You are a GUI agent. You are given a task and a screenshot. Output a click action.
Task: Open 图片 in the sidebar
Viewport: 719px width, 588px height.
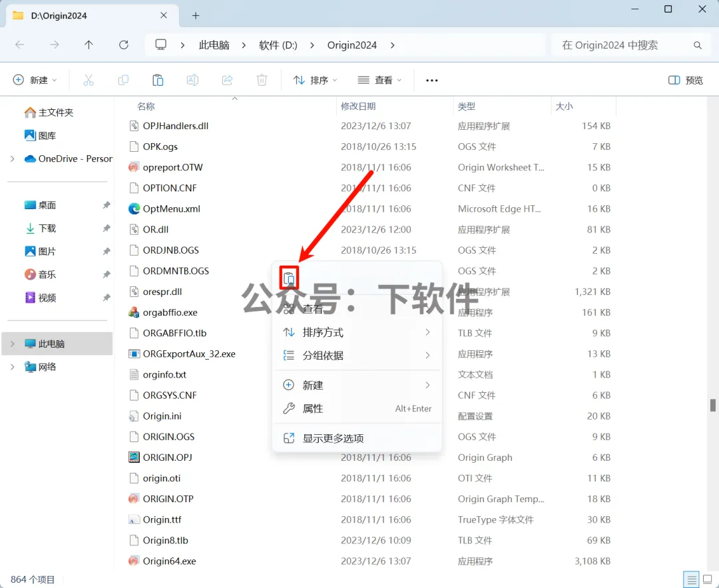[41, 251]
